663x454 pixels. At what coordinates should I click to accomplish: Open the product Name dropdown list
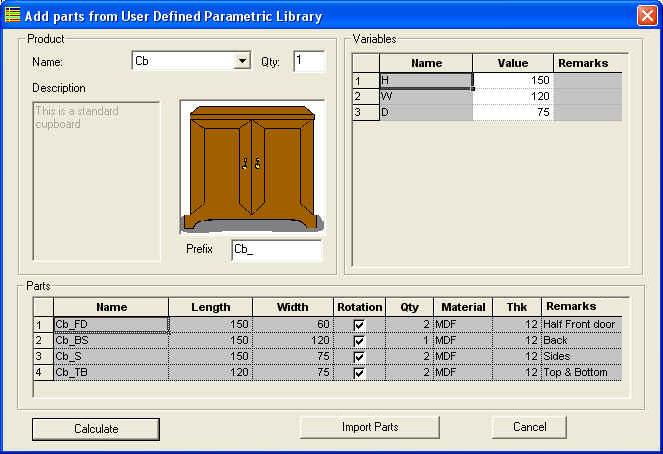pyautogui.click(x=241, y=62)
